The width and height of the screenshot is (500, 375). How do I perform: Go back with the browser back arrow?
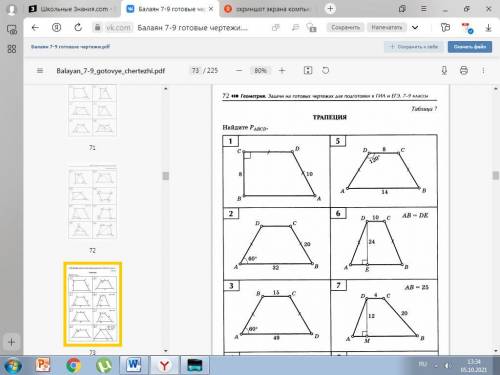[x=35, y=27]
